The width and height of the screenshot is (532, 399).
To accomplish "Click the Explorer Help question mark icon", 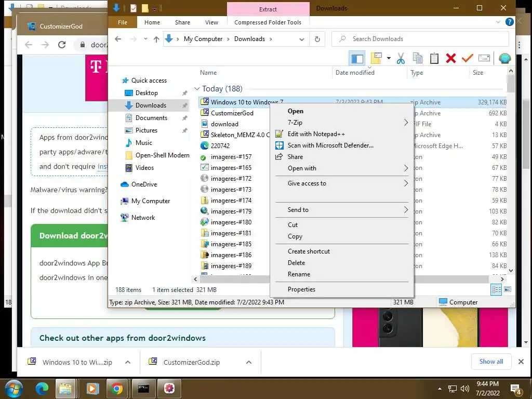I will [x=509, y=22].
